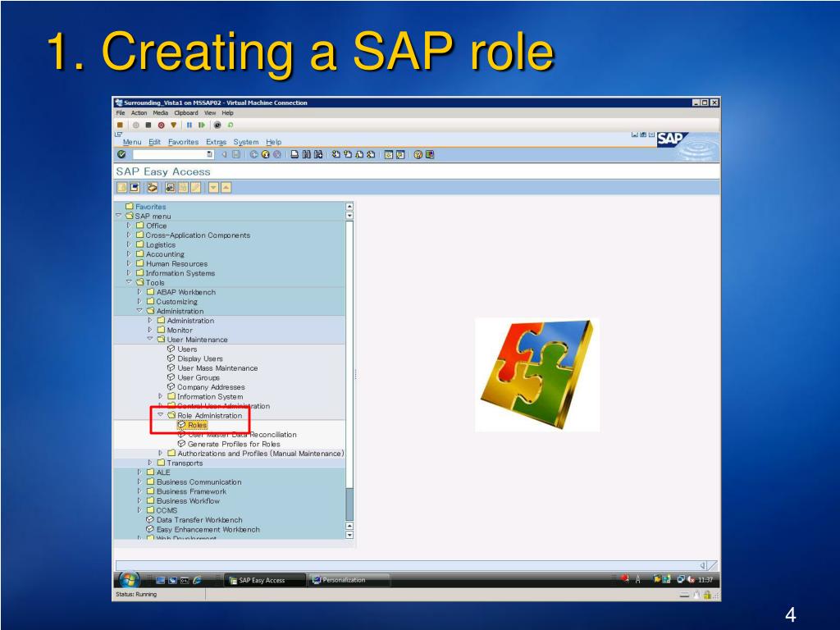The width and height of the screenshot is (840, 630).
Task: Click the Find binoculars icon
Action: pos(307,154)
